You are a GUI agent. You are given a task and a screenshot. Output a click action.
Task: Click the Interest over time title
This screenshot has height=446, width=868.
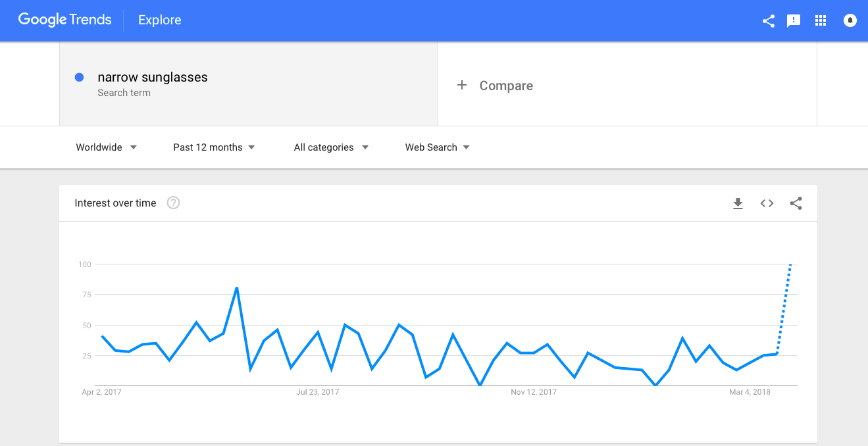point(115,203)
